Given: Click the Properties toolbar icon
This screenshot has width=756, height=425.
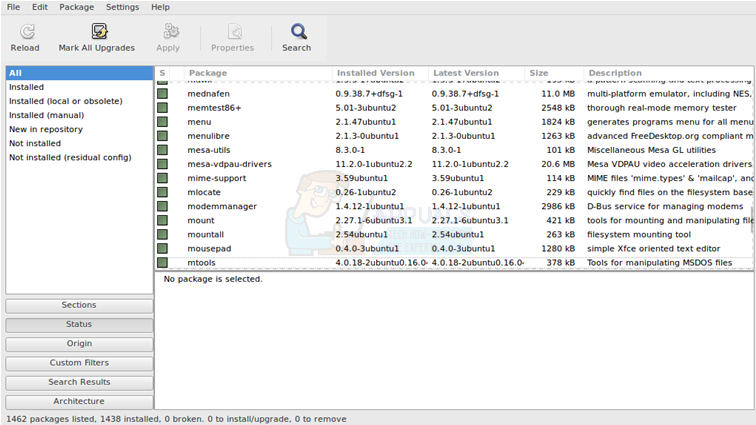Looking at the screenshot, I should tap(233, 32).
